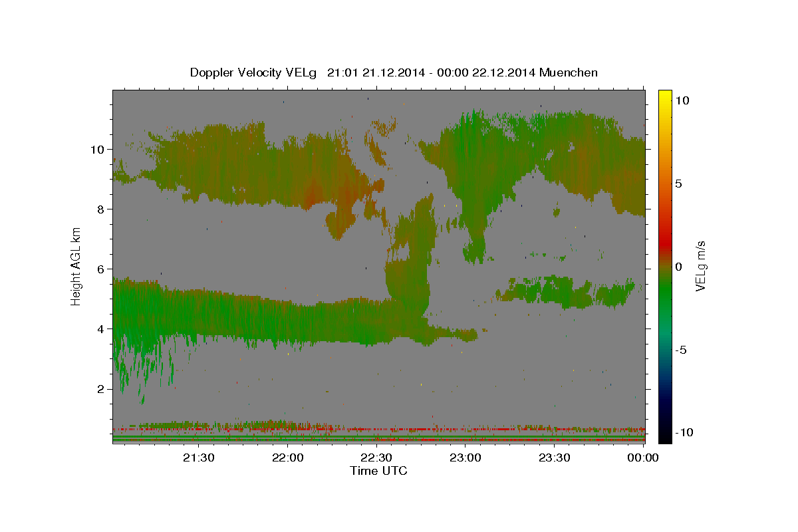Click the colorbar label 'VELg m/s'

point(700,266)
